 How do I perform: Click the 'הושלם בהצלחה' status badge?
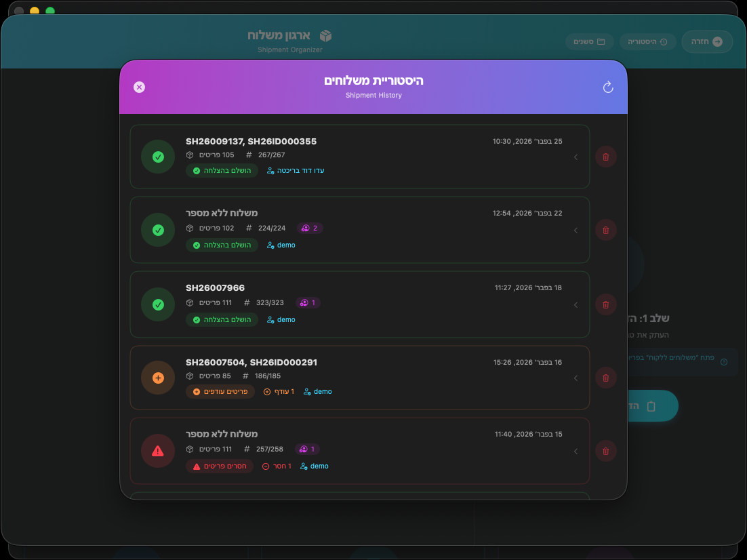(x=222, y=170)
